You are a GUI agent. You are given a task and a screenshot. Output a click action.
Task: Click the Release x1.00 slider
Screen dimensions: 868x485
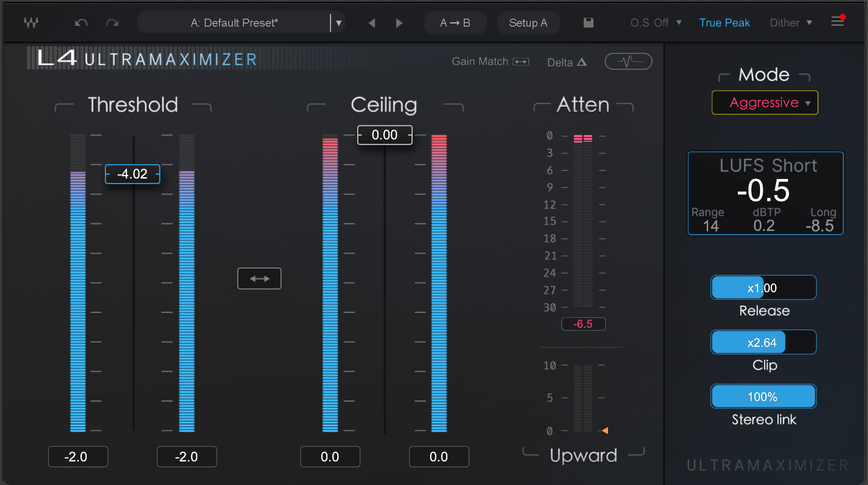[x=763, y=288]
